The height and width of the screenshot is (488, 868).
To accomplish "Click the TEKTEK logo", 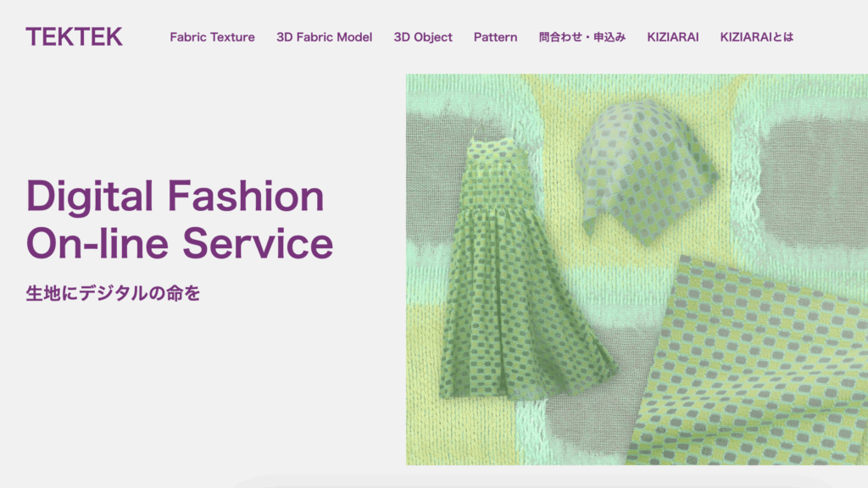I will pos(75,37).
